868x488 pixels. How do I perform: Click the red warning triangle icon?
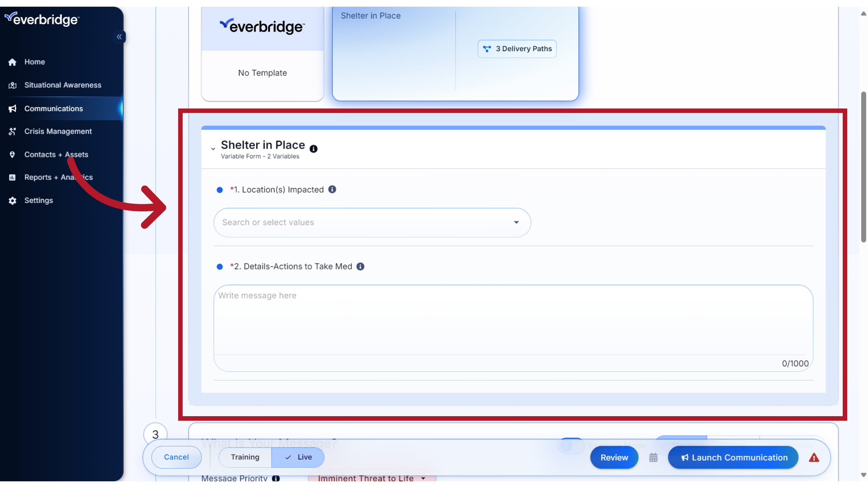tap(813, 457)
